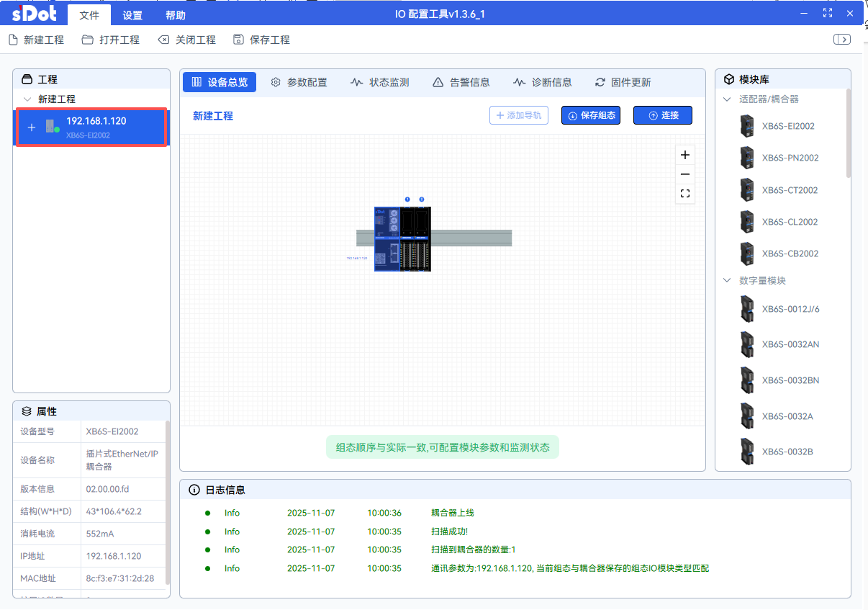Click the zoom out minus icon on canvas
Image resolution: width=868 pixels, height=610 pixels.
685,174
